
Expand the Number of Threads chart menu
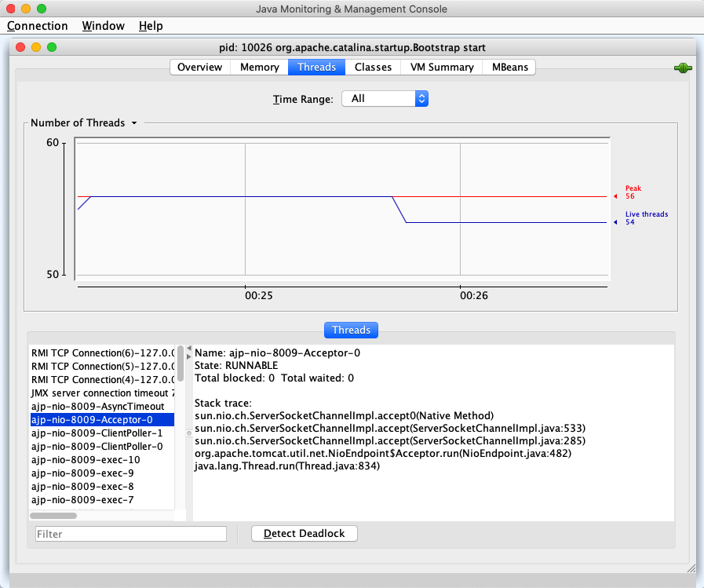[134, 123]
